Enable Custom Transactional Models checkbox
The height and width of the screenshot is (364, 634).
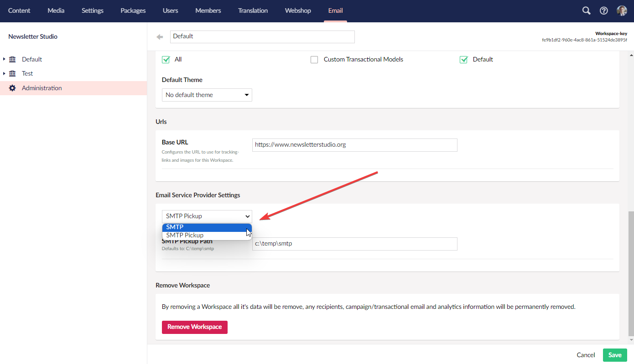[314, 60]
